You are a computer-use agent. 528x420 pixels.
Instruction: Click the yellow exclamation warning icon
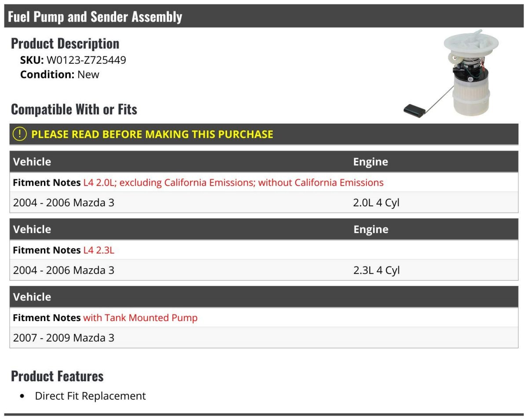point(19,134)
